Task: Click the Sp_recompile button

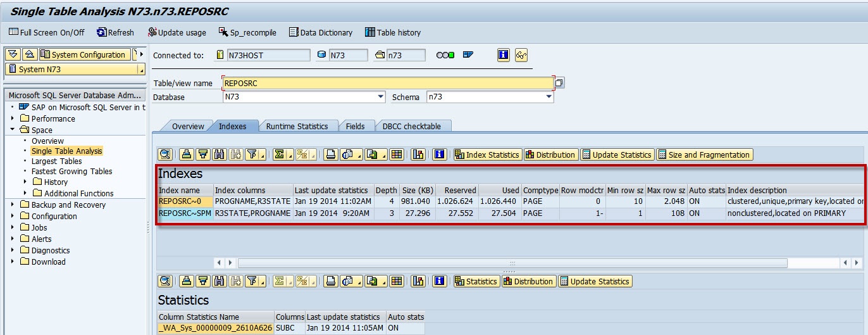Action: [x=248, y=32]
